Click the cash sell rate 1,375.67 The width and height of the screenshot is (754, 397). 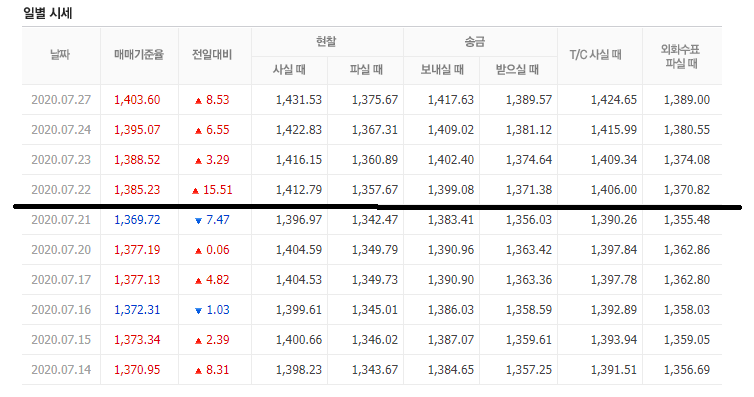tap(375, 100)
